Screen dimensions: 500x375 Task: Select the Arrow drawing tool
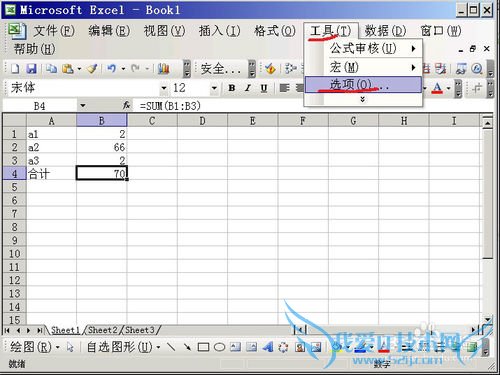coord(187,347)
